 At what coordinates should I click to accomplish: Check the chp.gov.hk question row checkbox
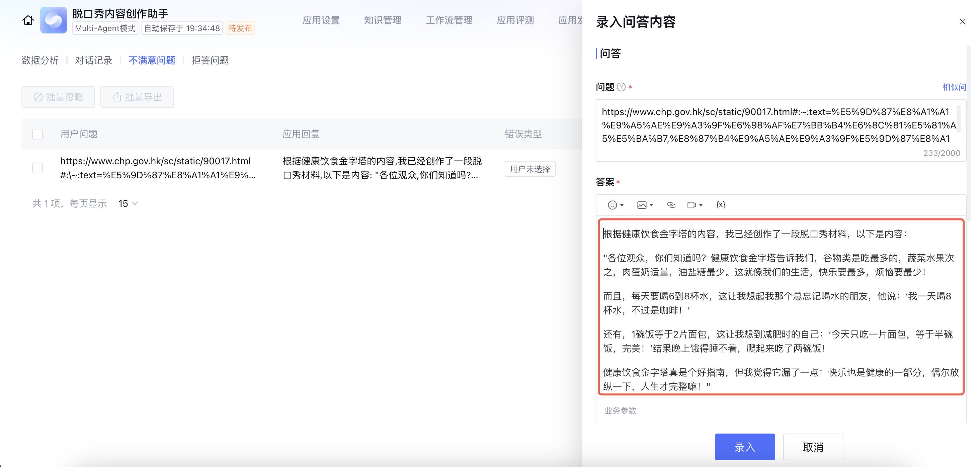point(37,168)
